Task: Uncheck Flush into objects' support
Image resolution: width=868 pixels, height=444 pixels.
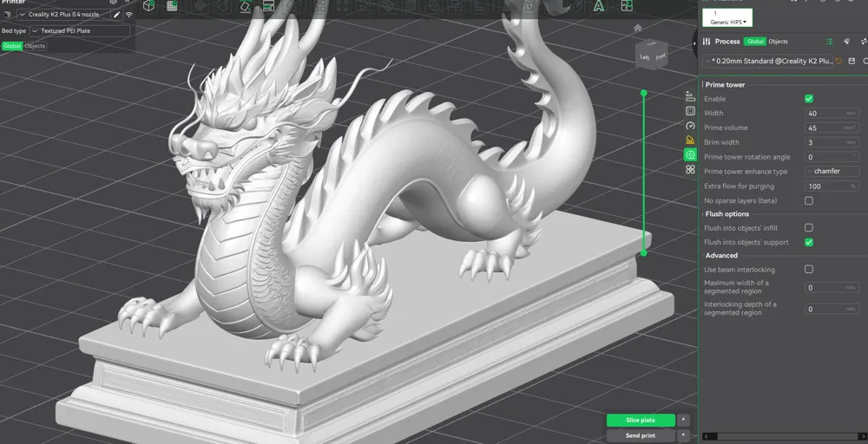Action: pyautogui.click(x=809, y=242)
